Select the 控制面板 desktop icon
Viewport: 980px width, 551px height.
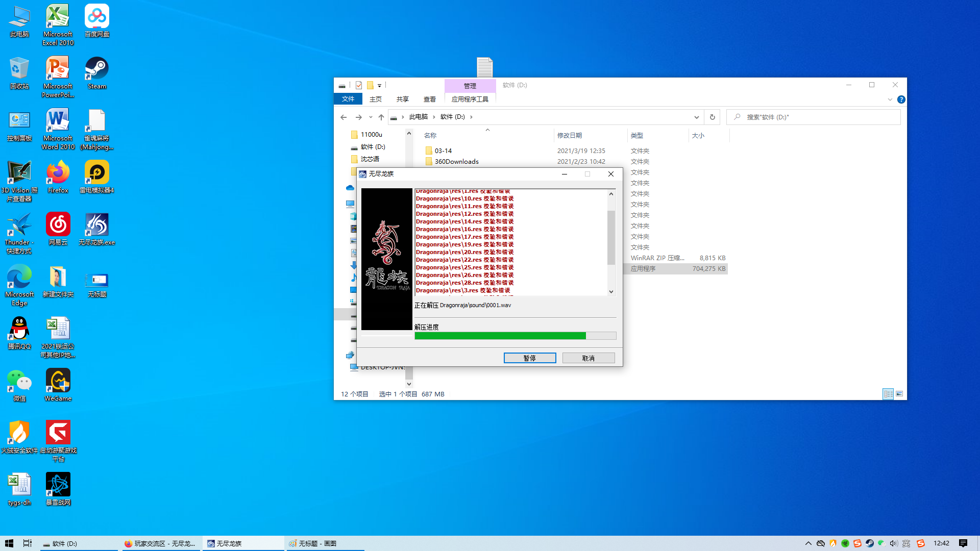click(x=19, y=126)
